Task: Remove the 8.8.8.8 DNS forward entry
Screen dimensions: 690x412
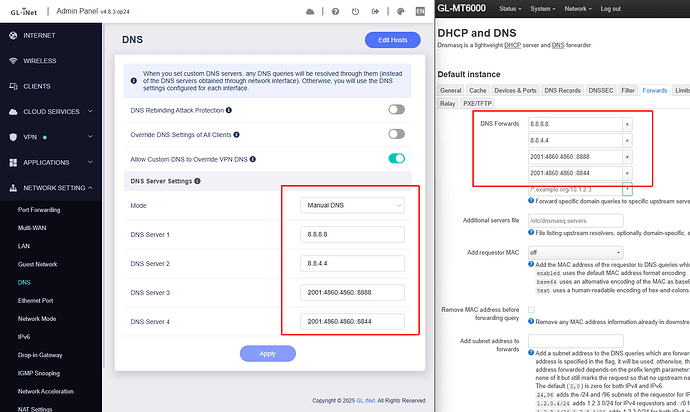Action: point(627,124)
